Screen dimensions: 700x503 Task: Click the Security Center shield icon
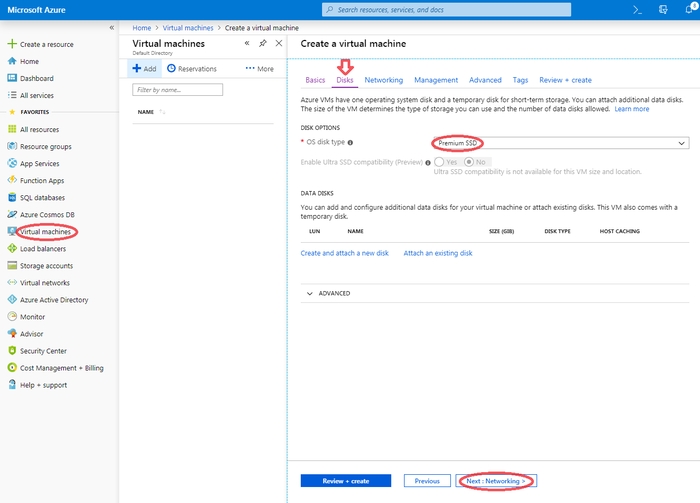(x=12, y=351)
